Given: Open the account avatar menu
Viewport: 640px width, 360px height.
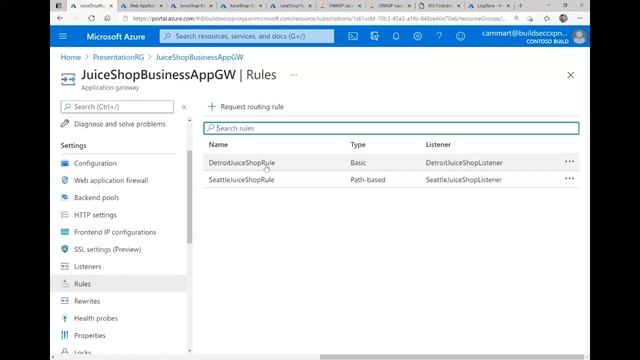Looking at the screenshot, I should click(579, 37).
